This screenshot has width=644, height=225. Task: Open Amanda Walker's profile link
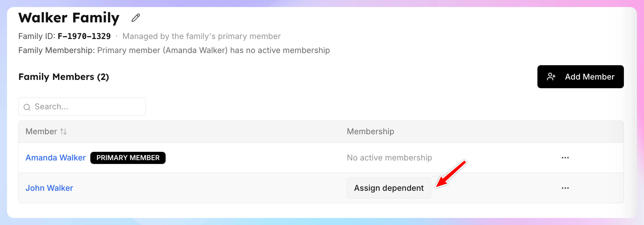pyautogui.click(x=56, y=158)
